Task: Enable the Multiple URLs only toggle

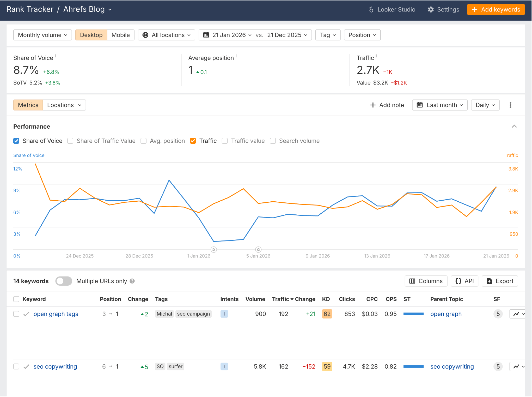Action: tap(64, 281)
